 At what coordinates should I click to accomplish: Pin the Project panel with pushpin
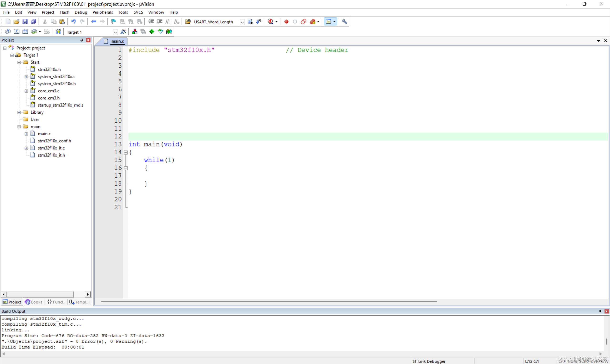[82, 40]
